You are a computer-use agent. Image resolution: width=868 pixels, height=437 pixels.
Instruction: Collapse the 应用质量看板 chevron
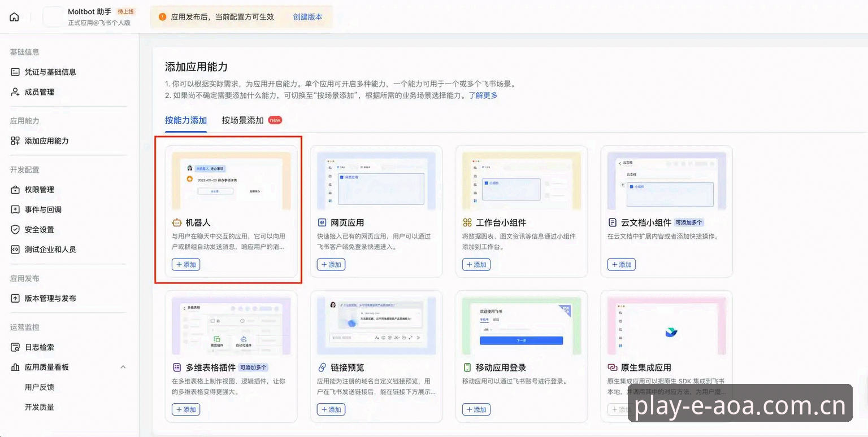tap(123, 367)
